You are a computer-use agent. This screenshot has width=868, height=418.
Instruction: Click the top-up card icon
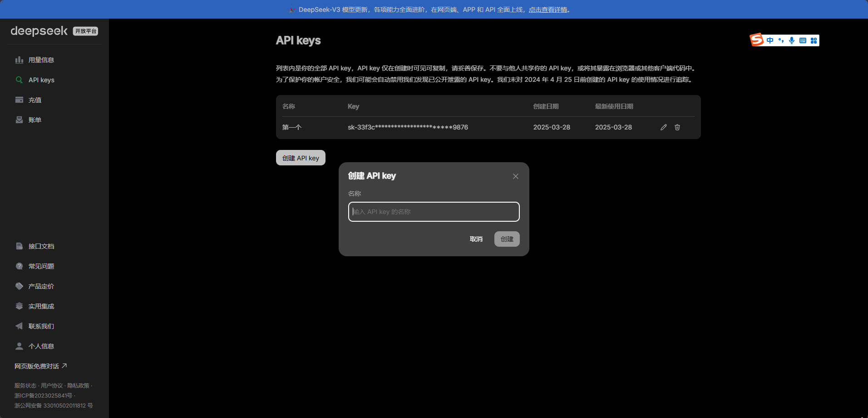19,100
